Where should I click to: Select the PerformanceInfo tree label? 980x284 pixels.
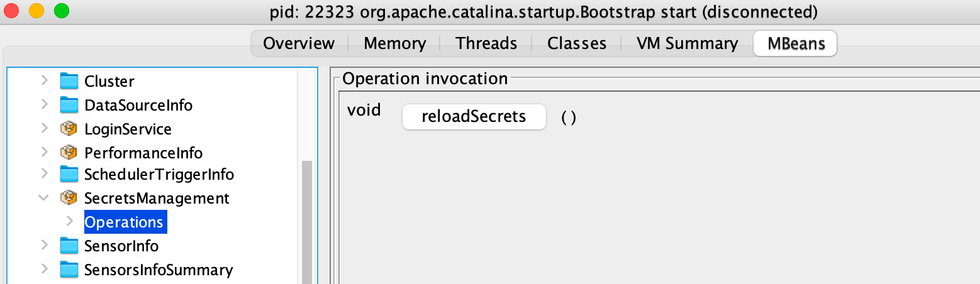tap(143, 153)
